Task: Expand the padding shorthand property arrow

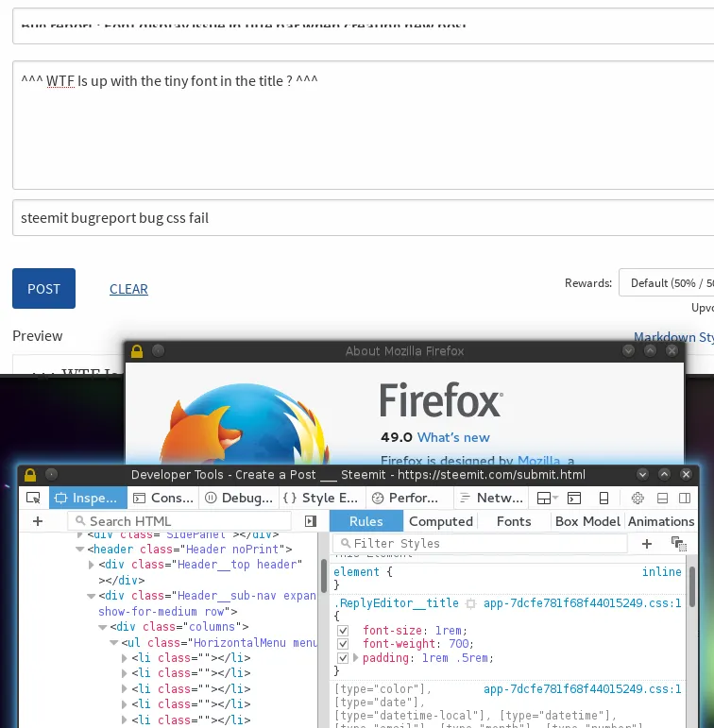Action: coord(356,657)
